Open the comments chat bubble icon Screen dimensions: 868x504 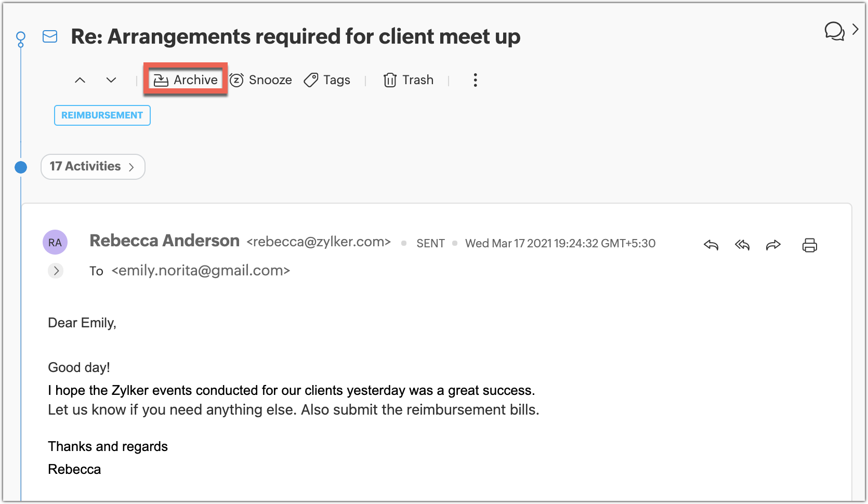click(x=834, y=31)
